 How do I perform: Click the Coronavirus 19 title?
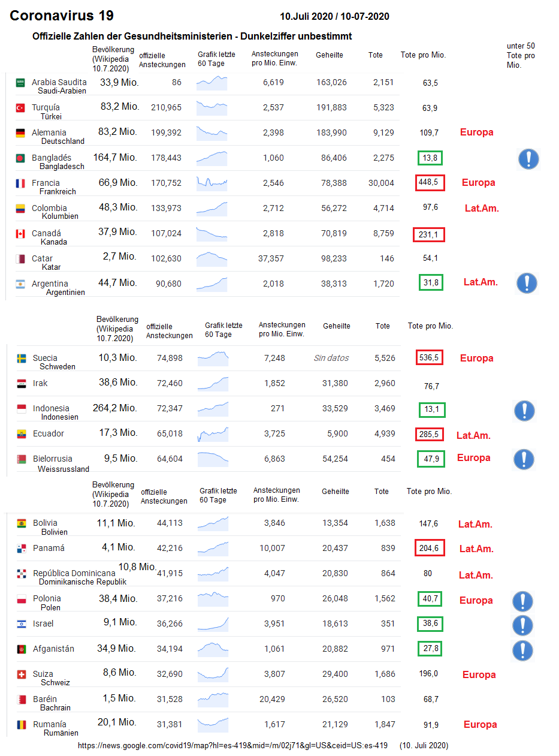click(62, 16)
